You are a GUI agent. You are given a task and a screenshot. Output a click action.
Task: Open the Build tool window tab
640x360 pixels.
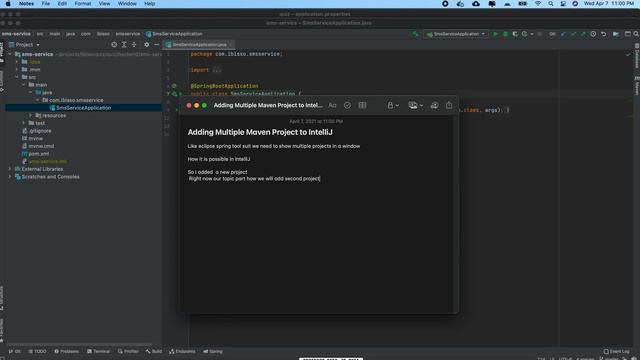[x=154, y=351]
